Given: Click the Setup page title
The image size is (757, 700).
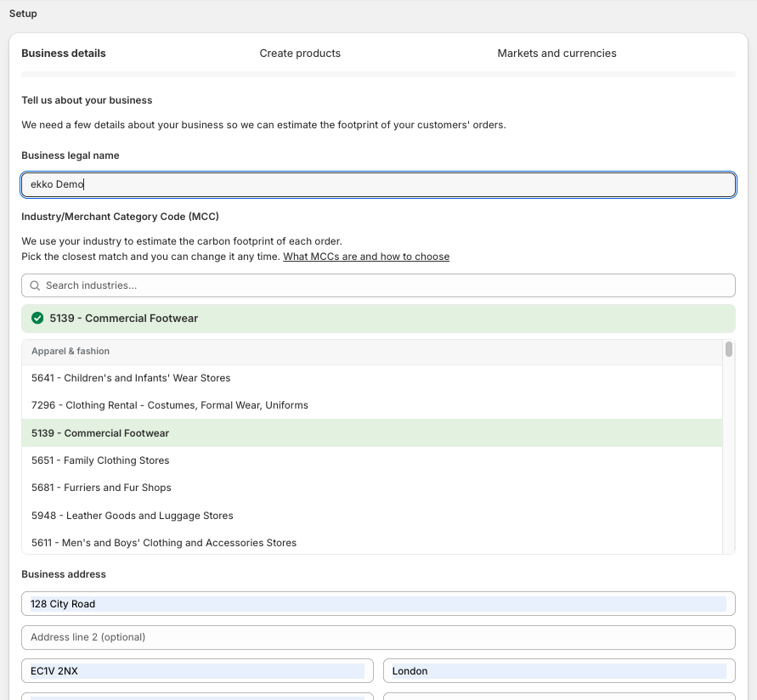Looking at the screenshot, I should coord(23,14).
